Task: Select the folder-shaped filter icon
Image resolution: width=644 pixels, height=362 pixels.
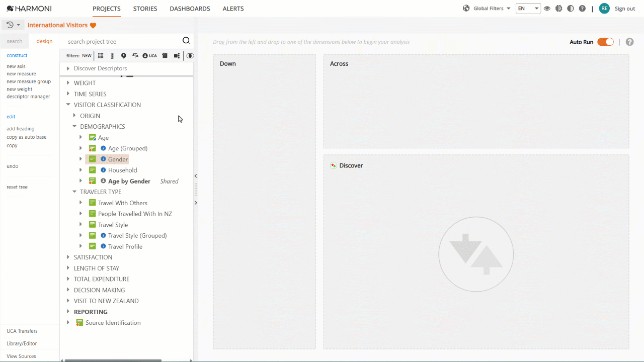Action: coord(165,56)
